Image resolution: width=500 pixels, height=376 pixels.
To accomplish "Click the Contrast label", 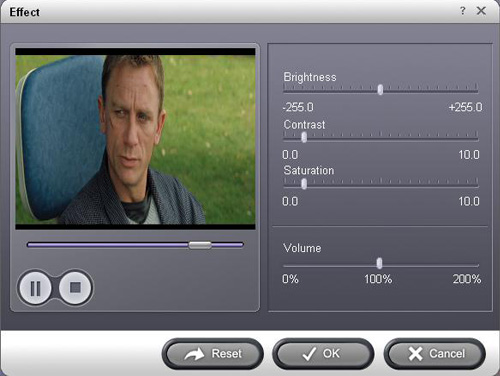I will (304, 125).
